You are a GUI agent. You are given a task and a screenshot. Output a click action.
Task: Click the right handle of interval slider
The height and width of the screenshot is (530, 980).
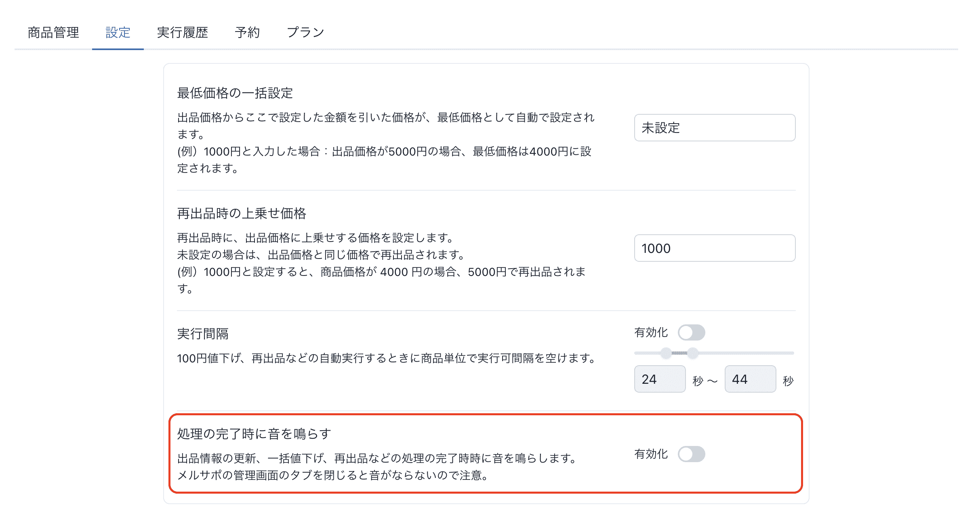[693, 353]
